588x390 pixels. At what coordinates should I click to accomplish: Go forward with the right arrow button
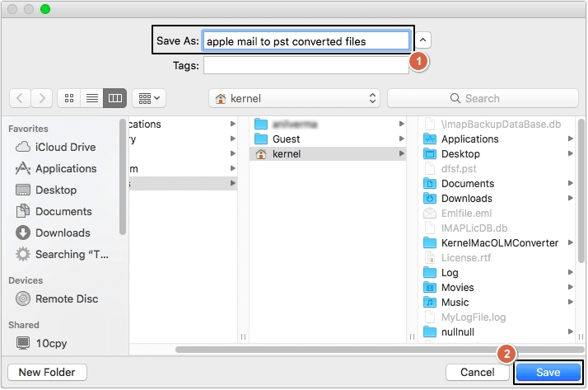tap(42, 98)
